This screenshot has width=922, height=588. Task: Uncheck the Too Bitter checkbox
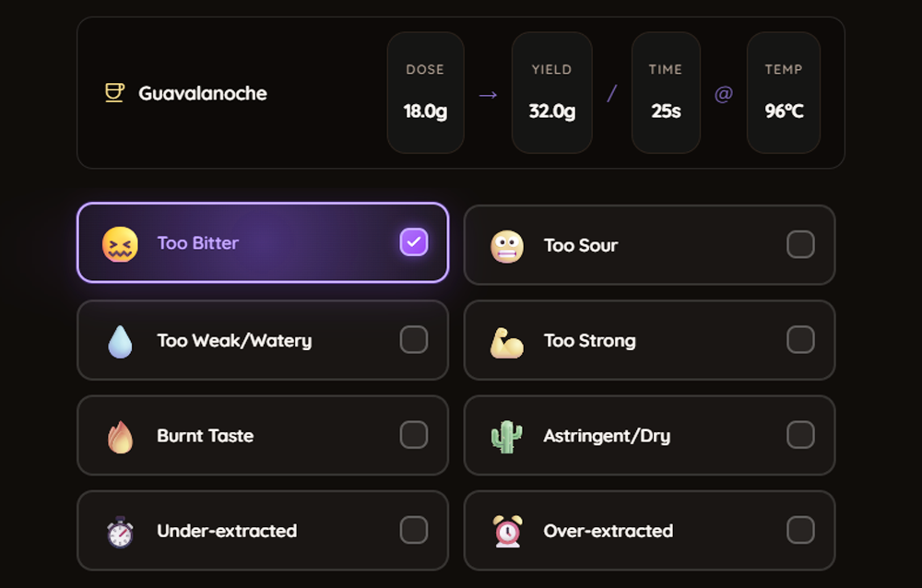click(414, 242)
